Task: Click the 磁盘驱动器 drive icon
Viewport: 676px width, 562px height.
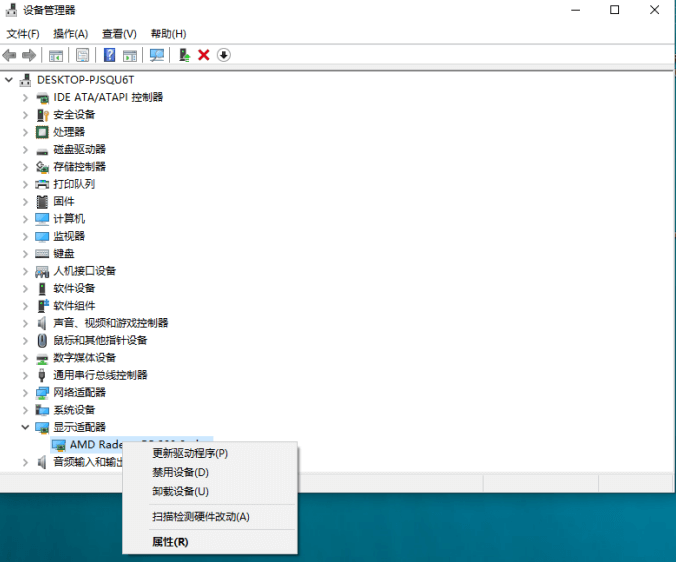Action: 42,151
